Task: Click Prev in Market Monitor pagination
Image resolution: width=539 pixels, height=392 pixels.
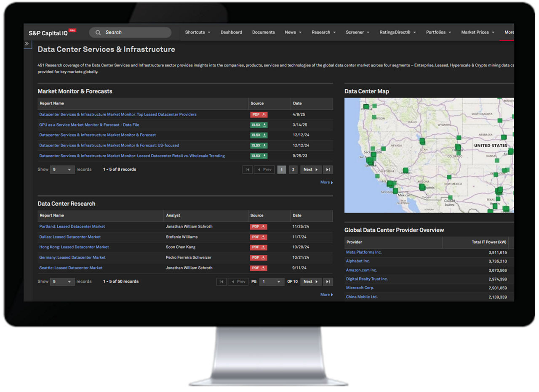Action: (264, 170)
